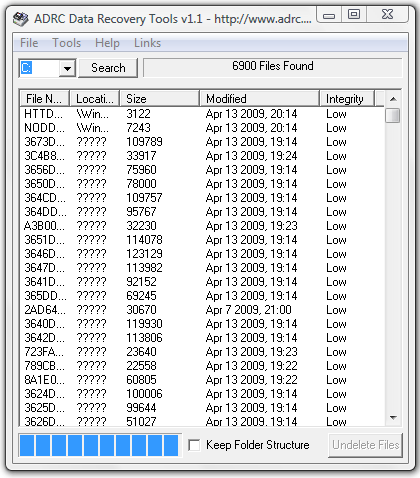
Task: Click the 6900 Files Found status text
Action: point(273,66)
